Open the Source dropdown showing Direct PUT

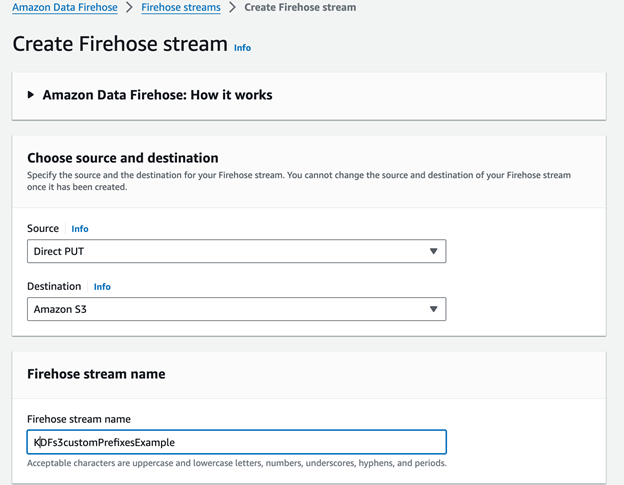(x=236, y=251)
